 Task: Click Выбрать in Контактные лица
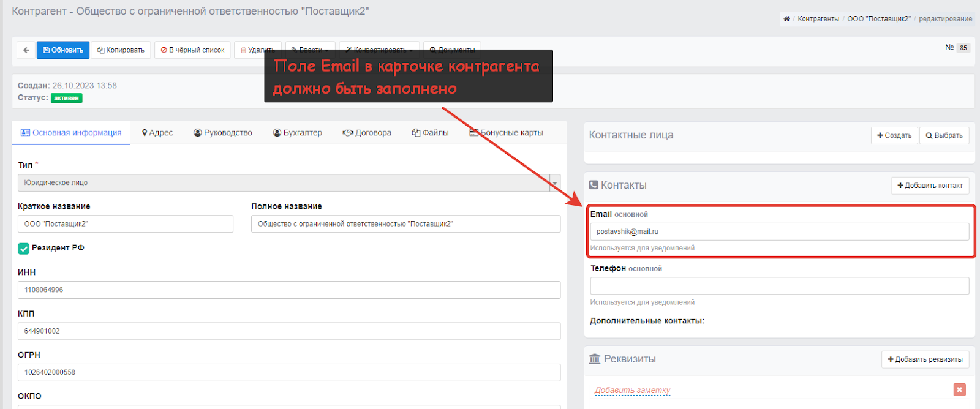pos(944,136)
